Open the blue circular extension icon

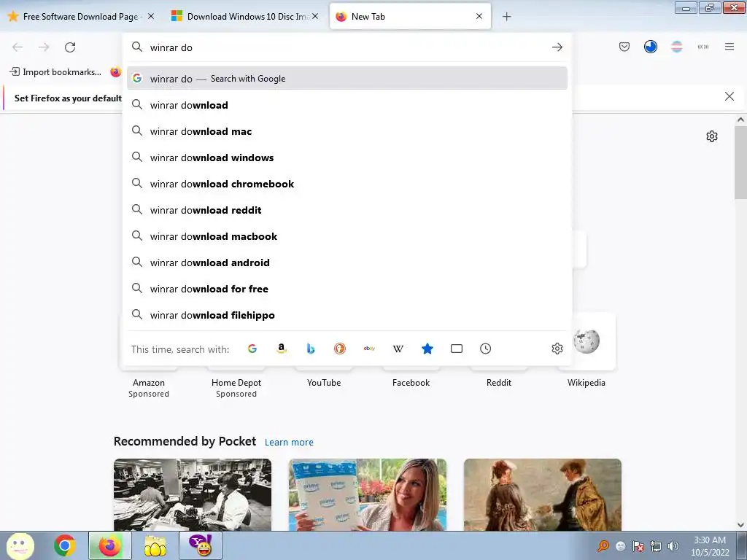pyautogui.click(x=650, y=47)
